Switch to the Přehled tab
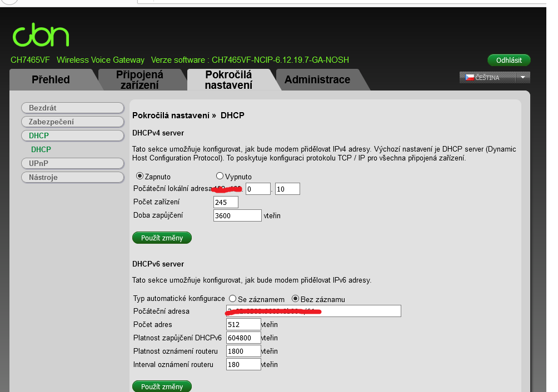The width and height of the screenshot is (558, 392). pos(51,80)
